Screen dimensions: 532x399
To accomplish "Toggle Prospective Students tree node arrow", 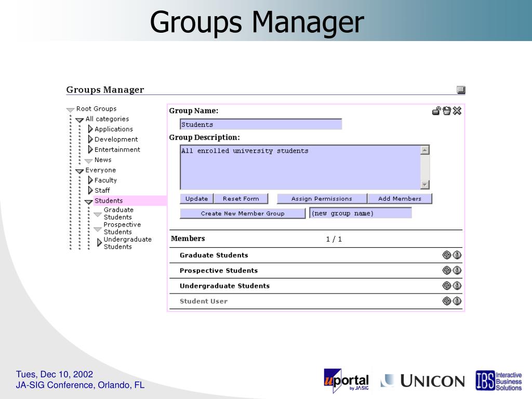I will tap(98, 229).
